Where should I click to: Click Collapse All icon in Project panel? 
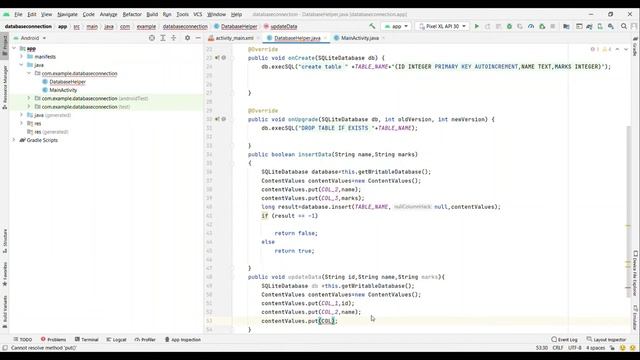coord(173,38)
